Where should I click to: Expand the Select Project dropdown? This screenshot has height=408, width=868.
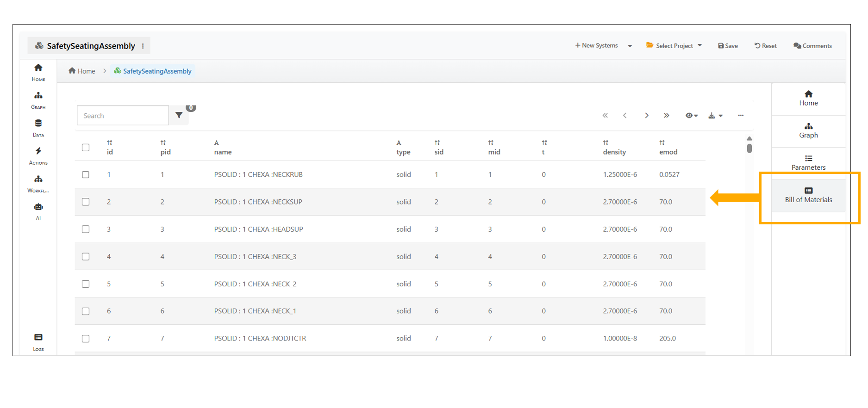674,46
